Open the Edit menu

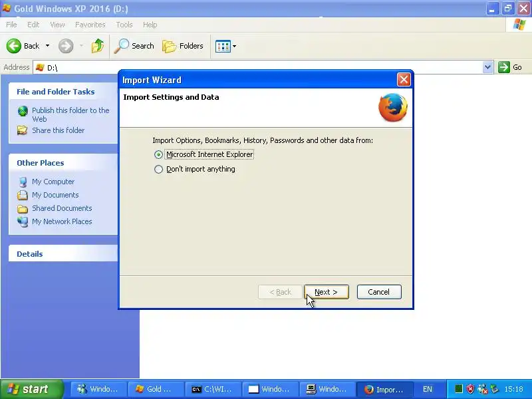(x=33, y=25)
